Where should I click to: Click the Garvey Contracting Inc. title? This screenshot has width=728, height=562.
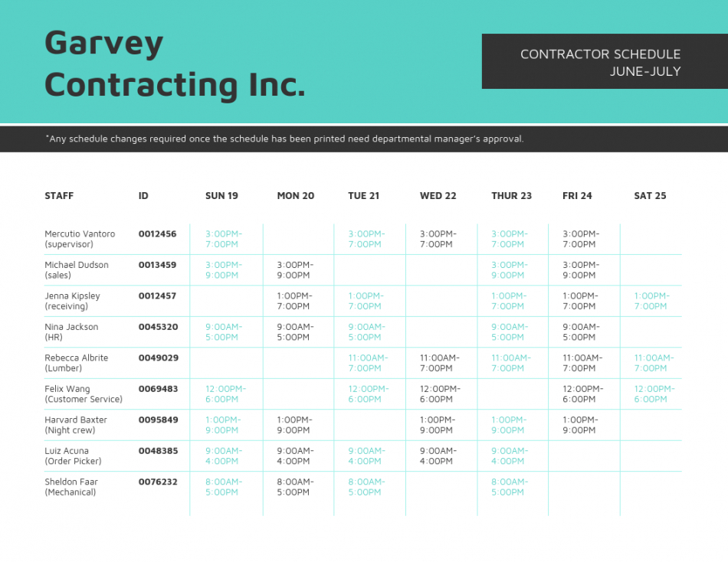[x=175, y=64]
